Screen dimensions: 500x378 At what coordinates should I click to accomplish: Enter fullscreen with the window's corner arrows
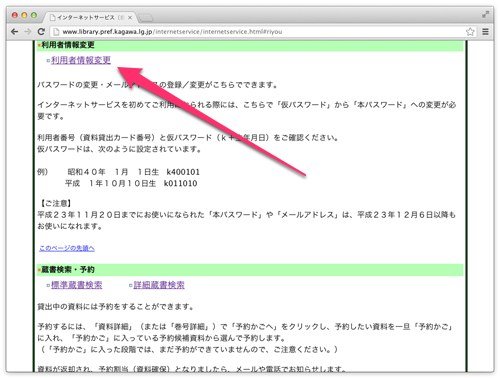coord(485,15)
